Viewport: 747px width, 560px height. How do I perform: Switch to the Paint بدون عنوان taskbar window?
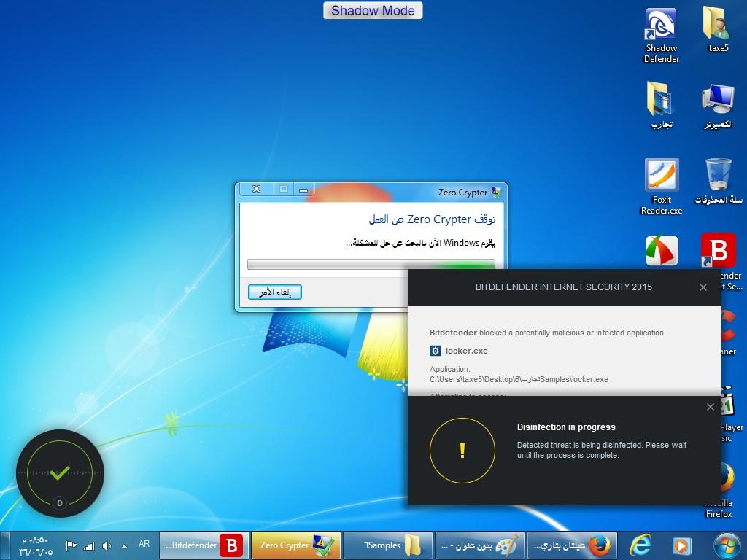(479, 545)
